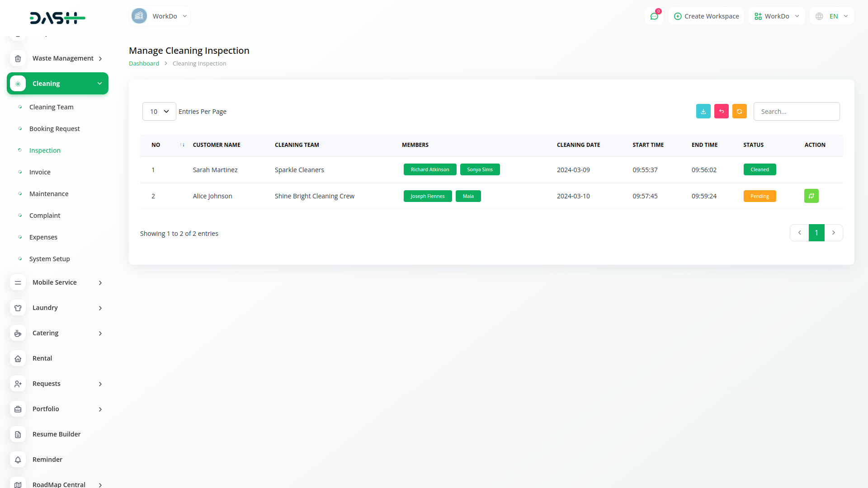
Task: Click the orange reload table icon
Action: tap(739, 111)
